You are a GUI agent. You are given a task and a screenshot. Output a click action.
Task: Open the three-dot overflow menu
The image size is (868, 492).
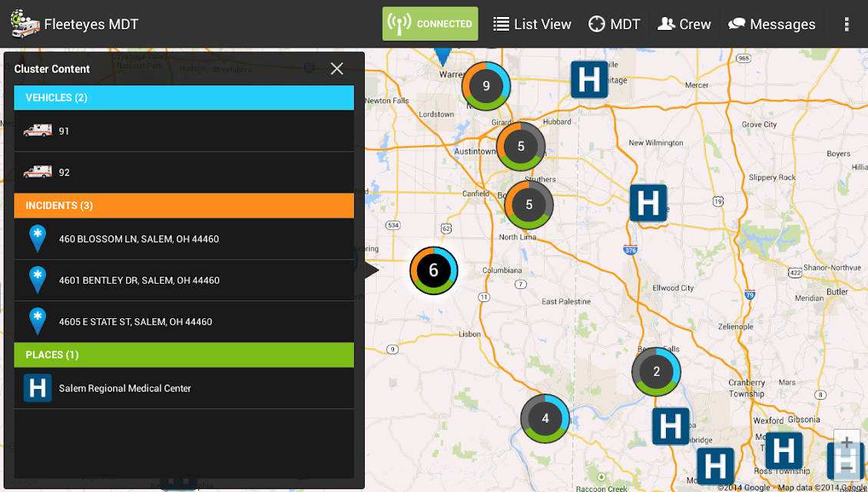coord(846,24)
